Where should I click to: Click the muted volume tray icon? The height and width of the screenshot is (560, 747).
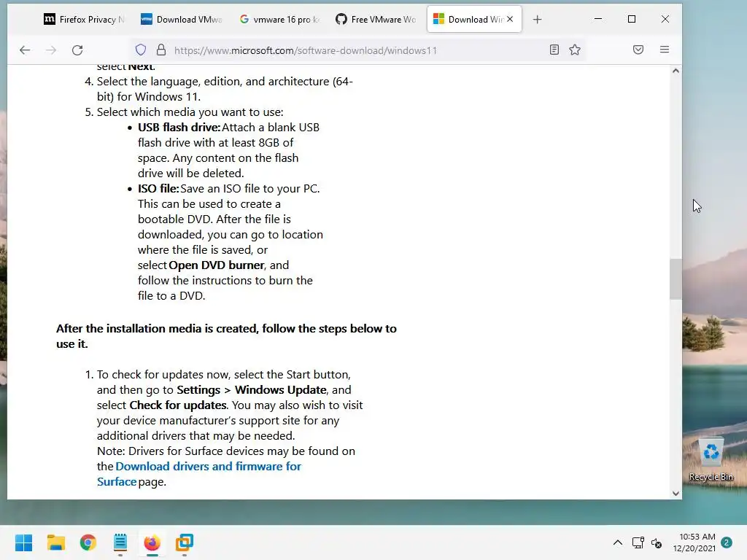(x=657, y=542)
